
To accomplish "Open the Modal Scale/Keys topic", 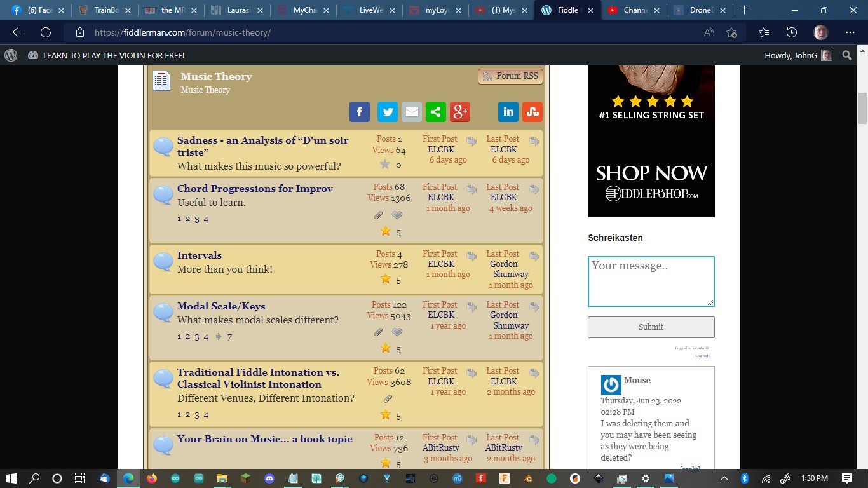I will 221,306.
